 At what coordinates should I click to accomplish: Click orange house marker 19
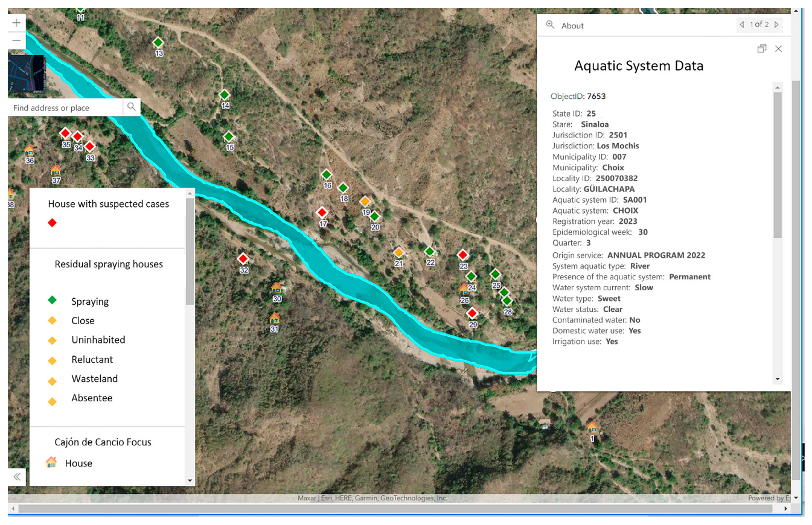[365, 201]
